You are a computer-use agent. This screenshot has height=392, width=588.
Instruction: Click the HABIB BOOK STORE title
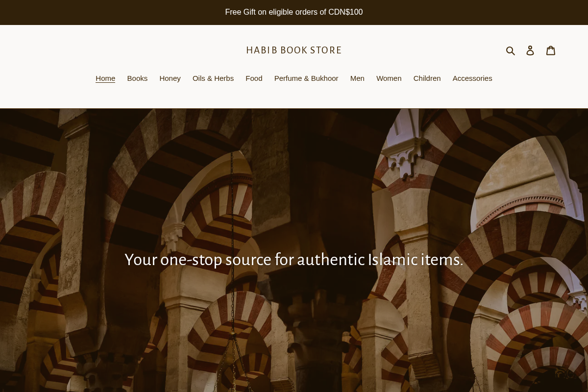[x=294, y=50]
